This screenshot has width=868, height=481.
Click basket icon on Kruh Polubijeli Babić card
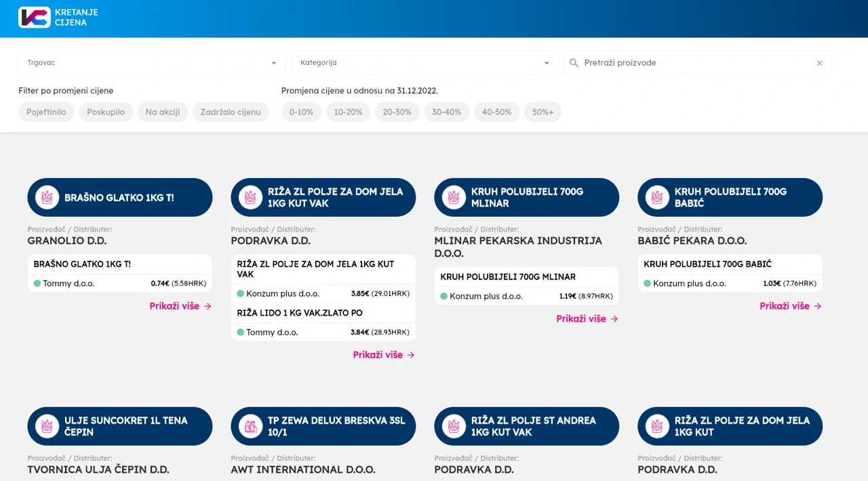[657, 198]
